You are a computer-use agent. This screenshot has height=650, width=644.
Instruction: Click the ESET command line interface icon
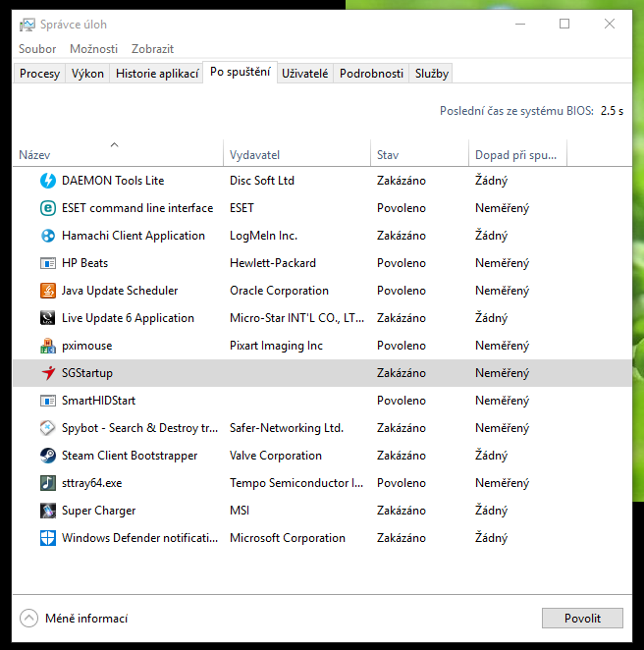point(48,208)
